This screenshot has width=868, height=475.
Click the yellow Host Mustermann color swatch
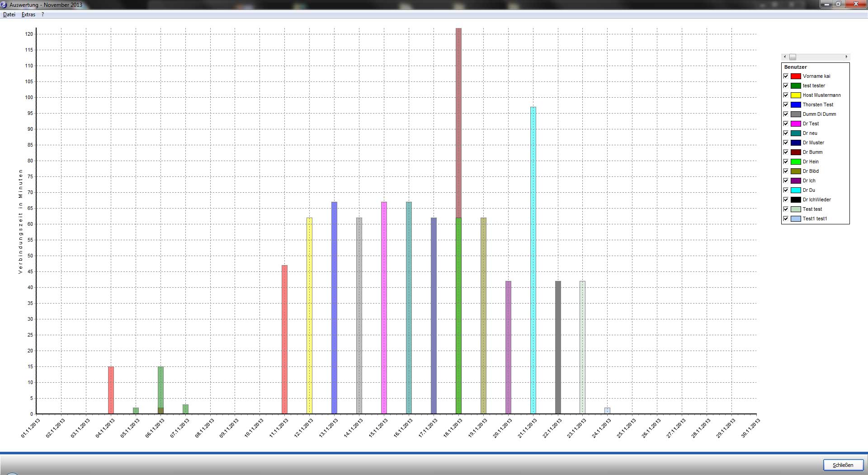pyautogui.click(x=796, y=95)
